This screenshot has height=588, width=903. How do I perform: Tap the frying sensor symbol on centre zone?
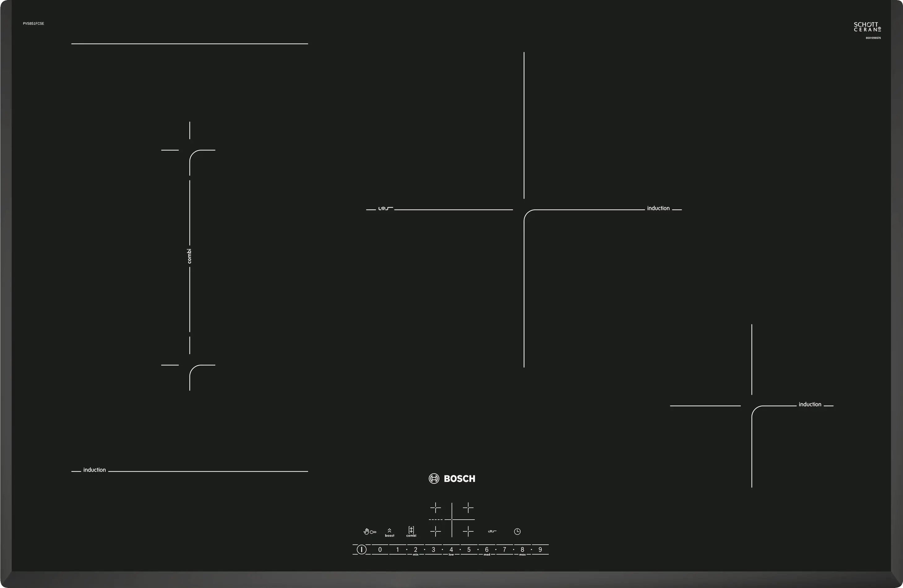point(385,209)
